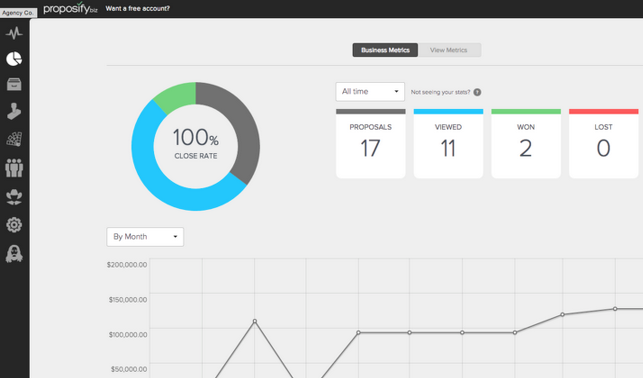Open the activity pulse icon in sidebar
The height and width of the screenshot is (378, 643).
(14, 33)
